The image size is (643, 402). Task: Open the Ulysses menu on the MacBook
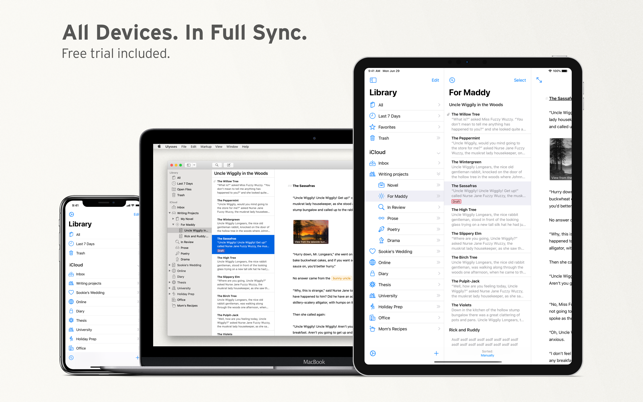pyautogui.click(x=171, y=146)
